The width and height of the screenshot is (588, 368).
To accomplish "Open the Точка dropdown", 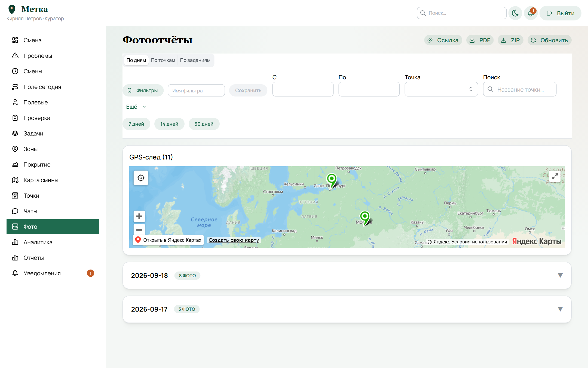I will pos(441,89).
